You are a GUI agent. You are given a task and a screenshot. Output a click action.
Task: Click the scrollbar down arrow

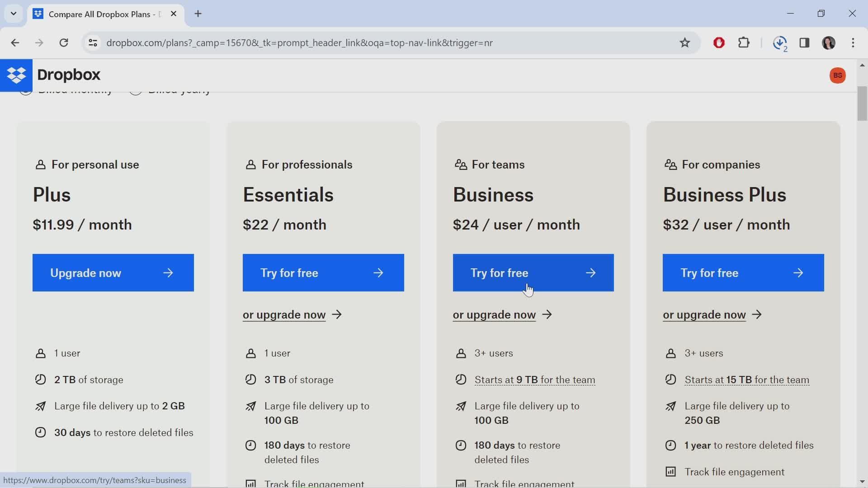pos(862,482)
